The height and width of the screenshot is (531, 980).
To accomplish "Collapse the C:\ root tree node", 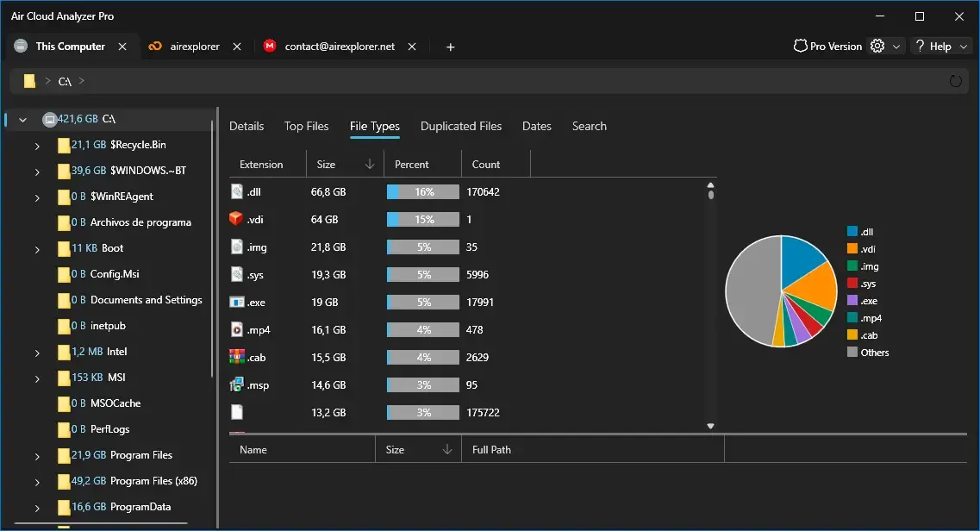I will 23,119.
